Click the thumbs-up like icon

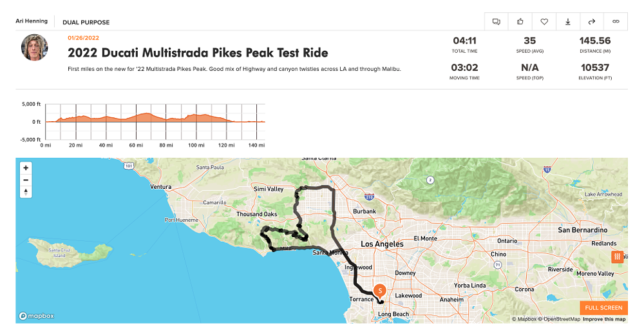(520, 22)
